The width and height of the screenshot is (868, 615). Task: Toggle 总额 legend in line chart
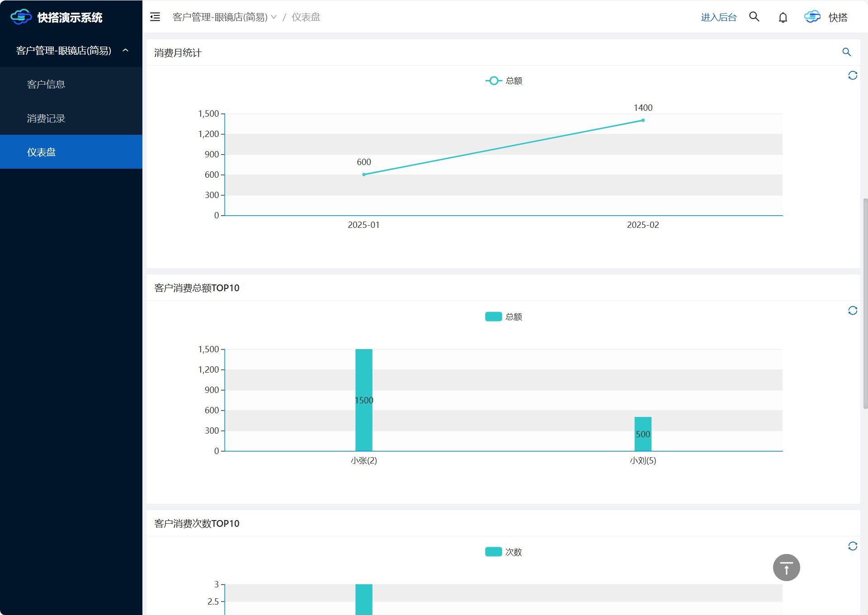point(504,80)
